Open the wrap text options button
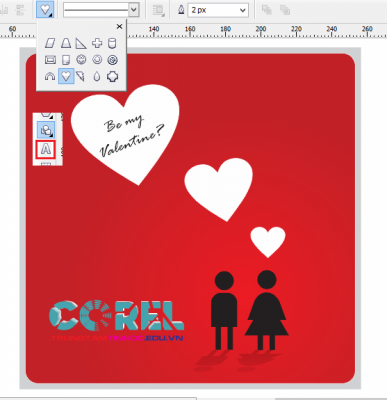The height and width of the screenshot is (400, 387). pyautogui.click(x=158, y=10)
